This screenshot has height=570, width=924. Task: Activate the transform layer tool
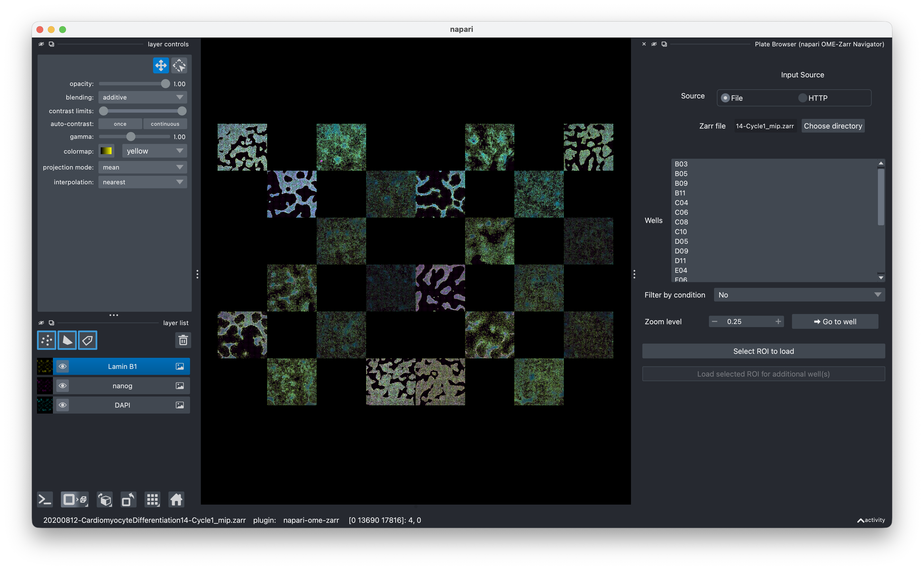pyautogui.click(x=180, y=66)
